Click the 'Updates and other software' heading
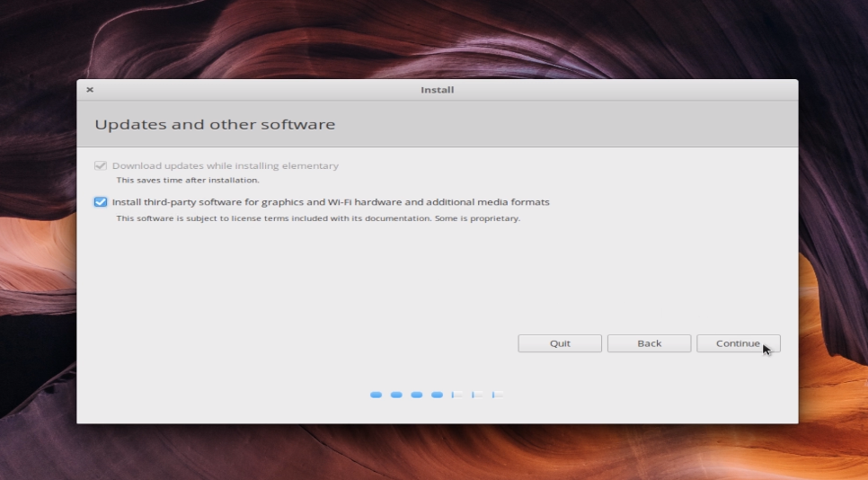868x480 pixels. [215, 124]
